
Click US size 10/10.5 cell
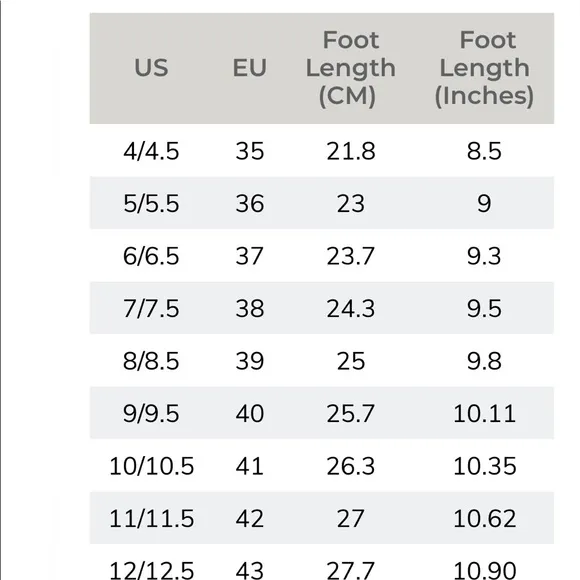coord(151,466)
